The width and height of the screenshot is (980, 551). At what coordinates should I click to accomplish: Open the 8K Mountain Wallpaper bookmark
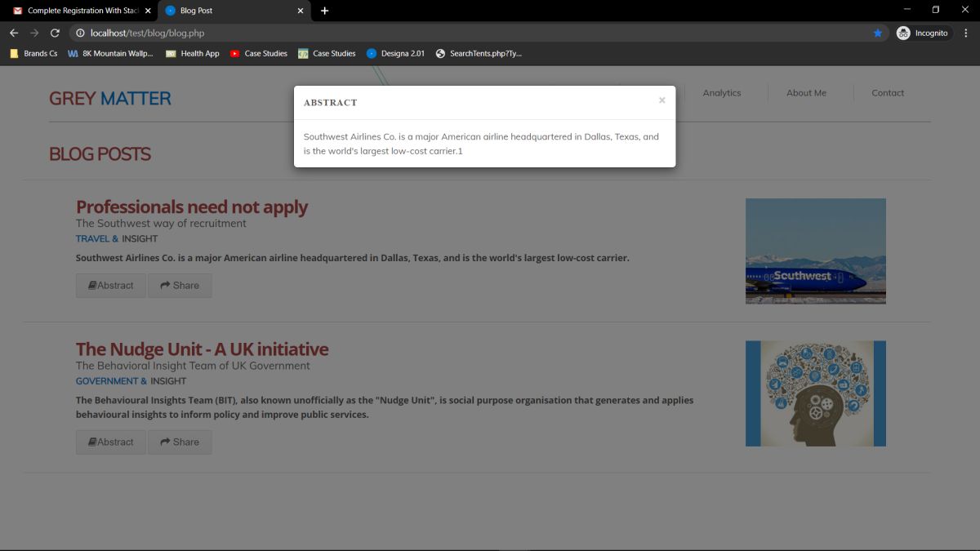(110, 53)
